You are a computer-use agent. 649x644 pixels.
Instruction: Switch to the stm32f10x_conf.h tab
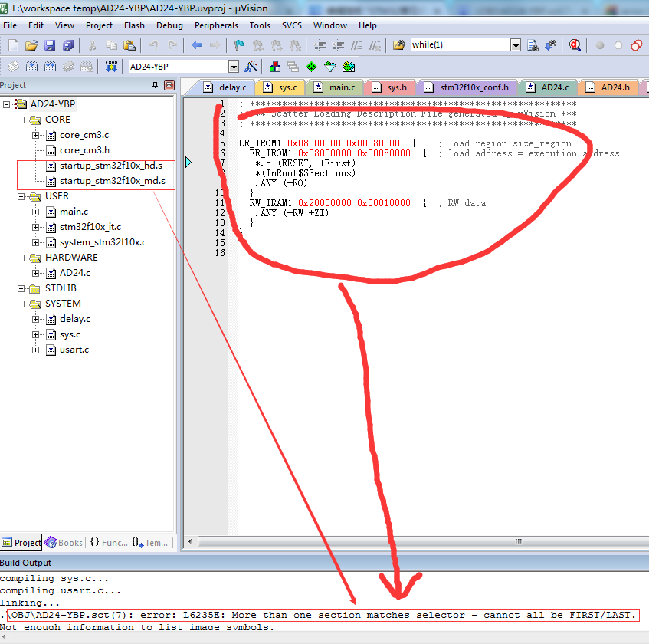pyautogui.click(x=467, y=87)
